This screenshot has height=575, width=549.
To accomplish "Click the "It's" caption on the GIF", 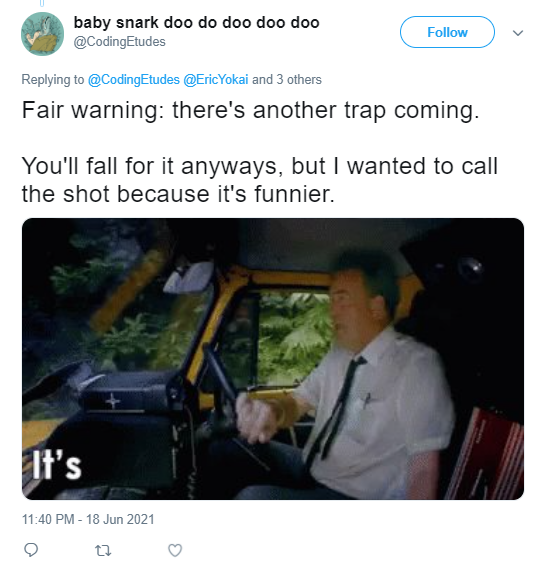I will [x=56, y=467].
